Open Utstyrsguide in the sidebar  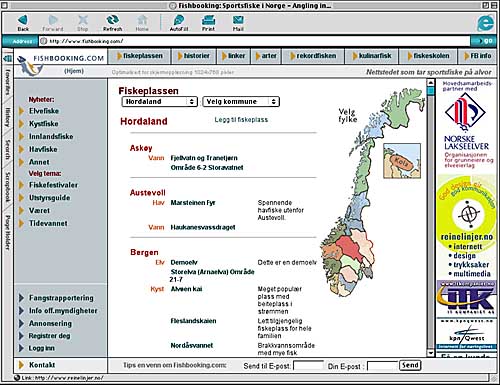(x=49, y=198)
